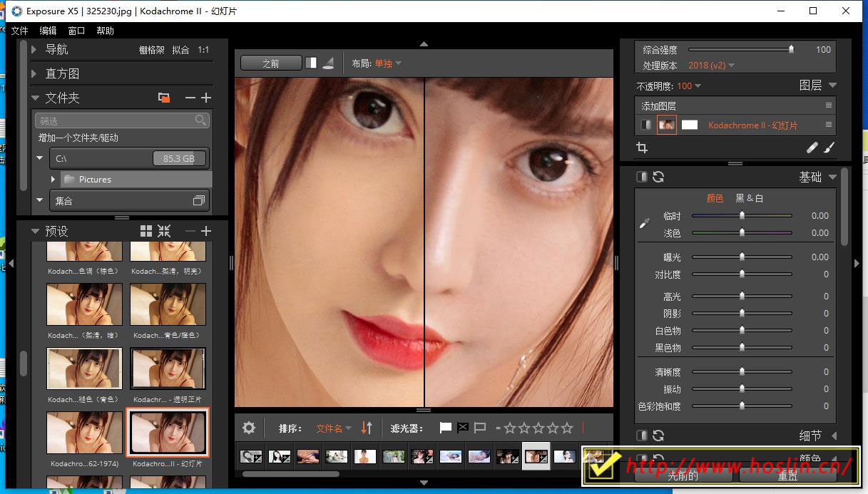The image size is (868, 494).
Task: Open the filmstrip settings gear
Action: click(x=249, y=428)
